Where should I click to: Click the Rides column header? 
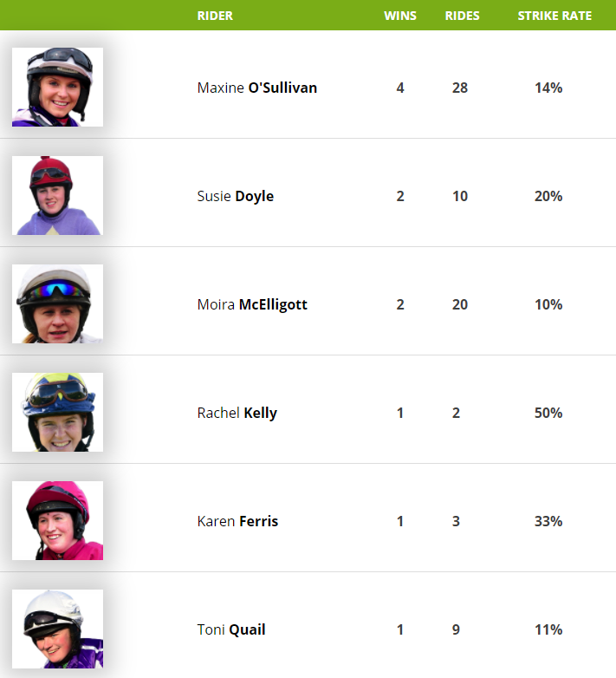point(462,16)
